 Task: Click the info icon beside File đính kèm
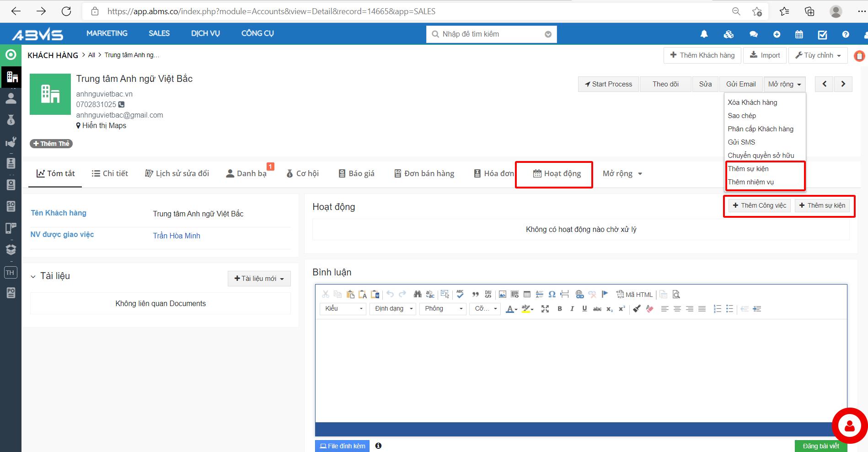coord(378,446)
